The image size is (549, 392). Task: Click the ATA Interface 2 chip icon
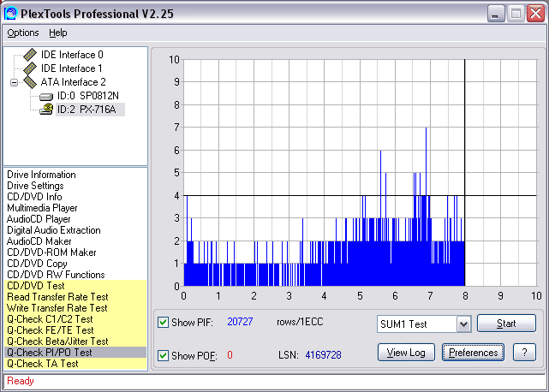coord(30,82)
